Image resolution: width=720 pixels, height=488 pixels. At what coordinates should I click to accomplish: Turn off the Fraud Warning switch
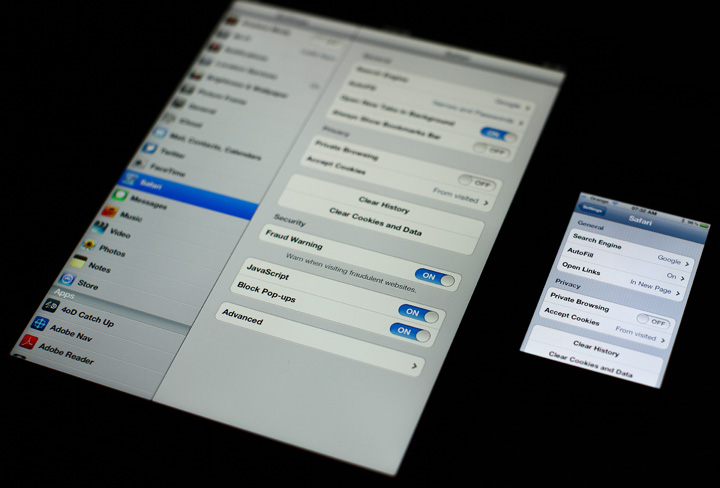[434, 278]
